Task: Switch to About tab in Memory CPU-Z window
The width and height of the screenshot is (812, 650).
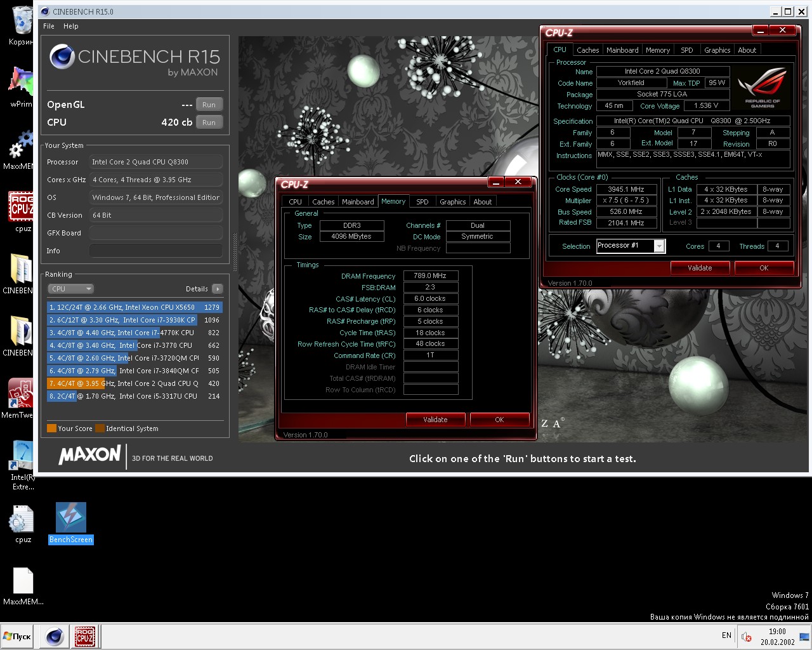Action: coord(483,202)
